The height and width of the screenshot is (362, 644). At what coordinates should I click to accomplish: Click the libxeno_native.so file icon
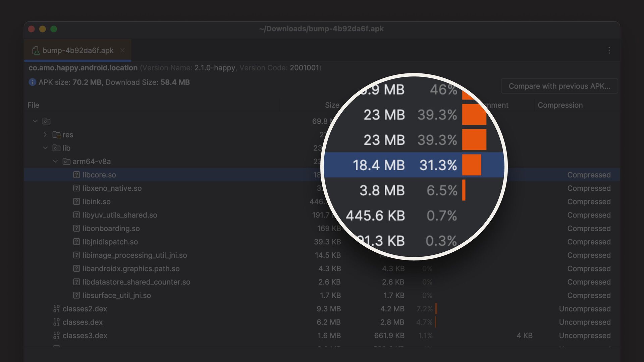click(x=76, y=188)
